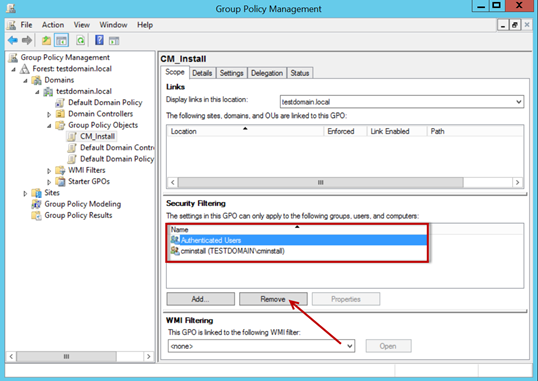Screen dimensions: 538x381
Task: Click the Links list horizontal scrollbar thumb
Action: pyautogui.click(x=320, y=182)
